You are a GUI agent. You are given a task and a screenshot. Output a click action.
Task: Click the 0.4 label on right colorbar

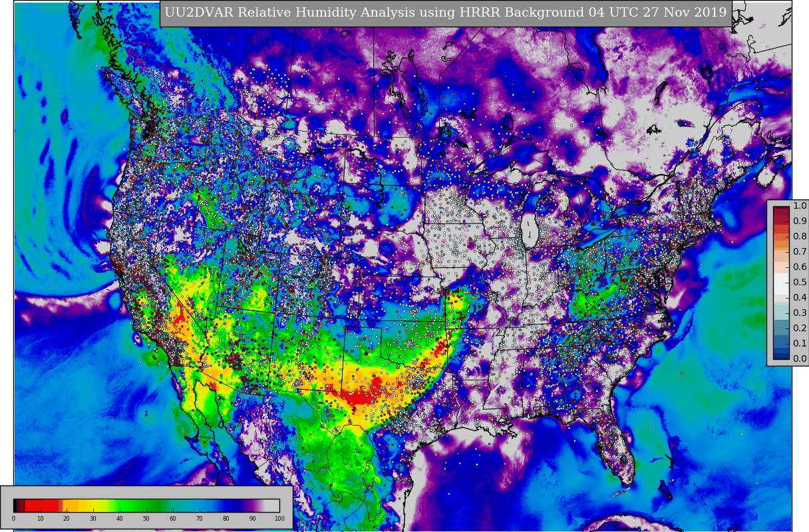coord(799,298)
